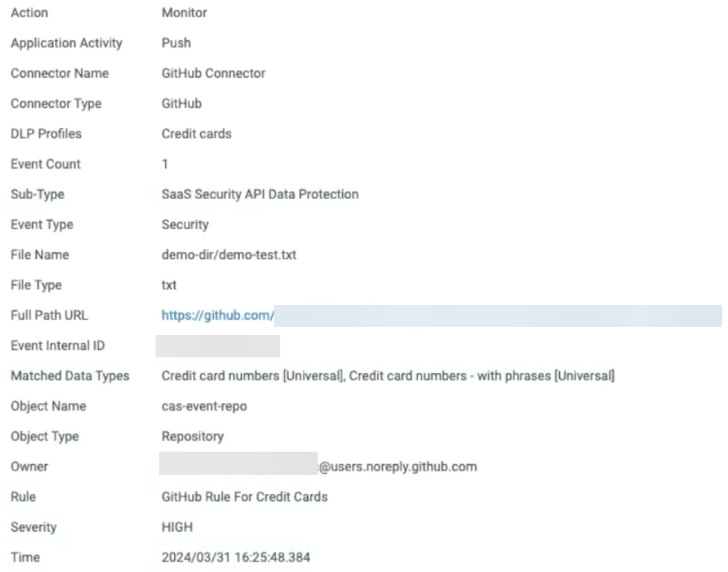Click the event timestamp 2024/03/31 16:25:48.384
The image size is (728, 572).
click(235, 557)
